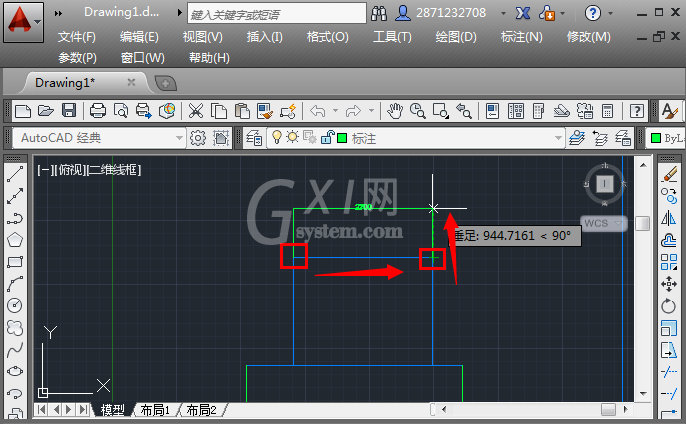This screenshot has height=424, width=686.
Task: Switch to the 布局2 layout tab
Action: tap(201, 410)
